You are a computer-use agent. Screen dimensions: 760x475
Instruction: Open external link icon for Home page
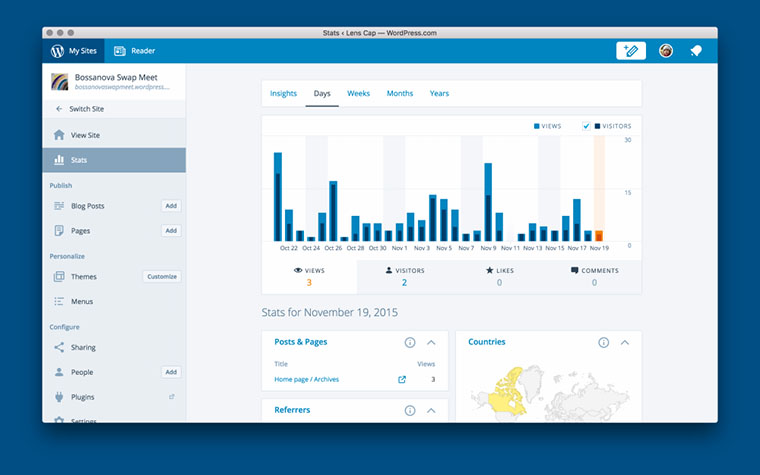click(x=402, y=379)
